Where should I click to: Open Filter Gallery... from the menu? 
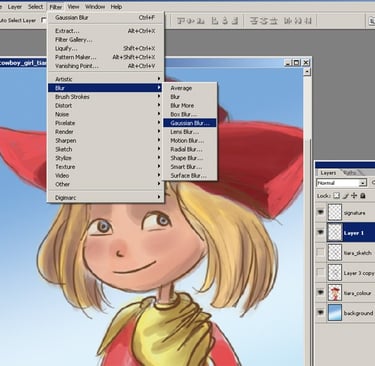[105, 40]
